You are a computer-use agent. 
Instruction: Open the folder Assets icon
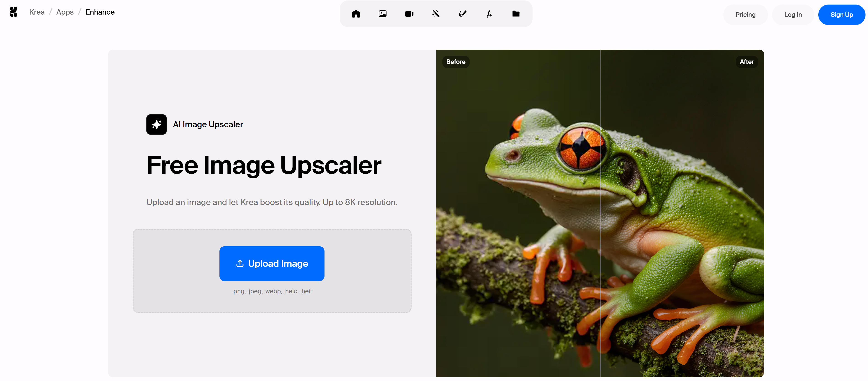pos(515,14)
